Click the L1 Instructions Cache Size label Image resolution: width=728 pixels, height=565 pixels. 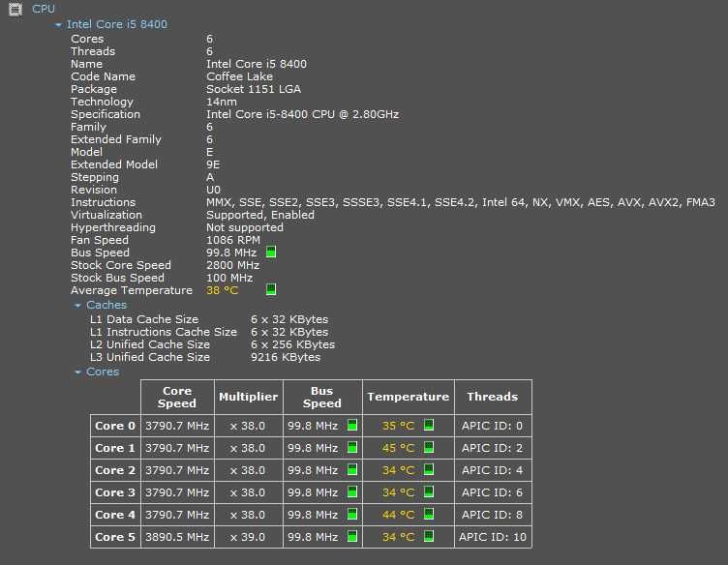(164, 332)
